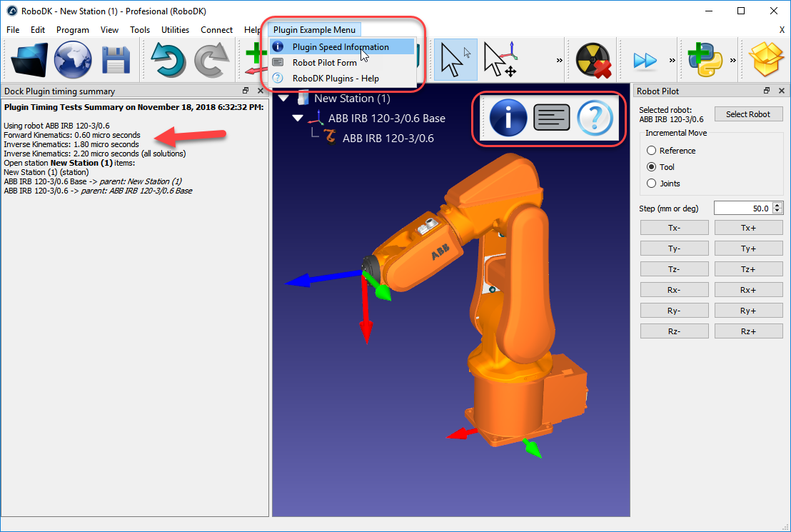Redo action with gray arrow icon
The width and height of the screenshot is (791, 532).
click(x=212, y=60)
